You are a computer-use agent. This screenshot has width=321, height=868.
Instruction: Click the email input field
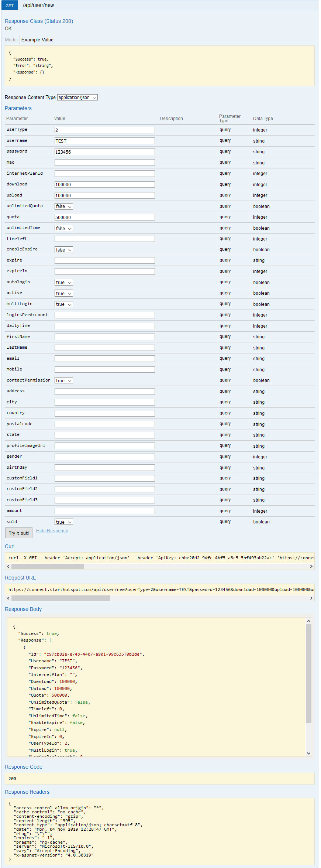tap(104, 359)
